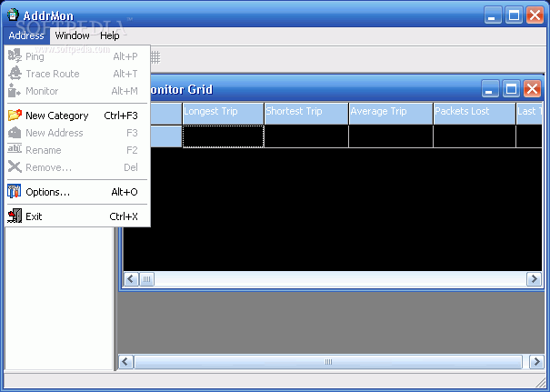
Task: Click the New Category folder icon
Action: coord(15,115)
